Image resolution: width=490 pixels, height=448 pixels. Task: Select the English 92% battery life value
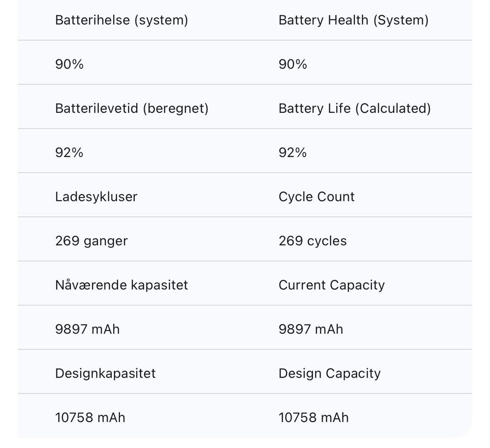(x=293, y=153)
